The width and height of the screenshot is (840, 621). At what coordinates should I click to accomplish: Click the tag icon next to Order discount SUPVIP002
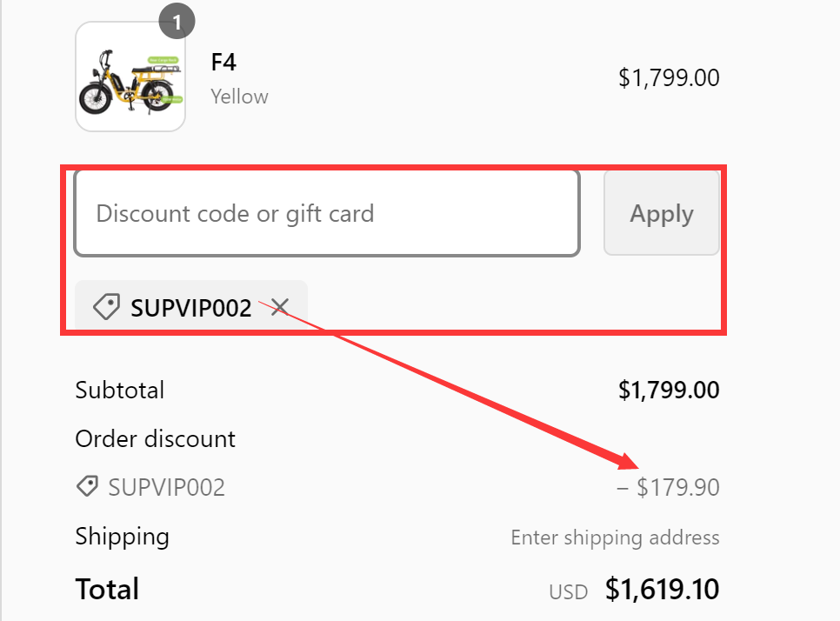(87, 486)
